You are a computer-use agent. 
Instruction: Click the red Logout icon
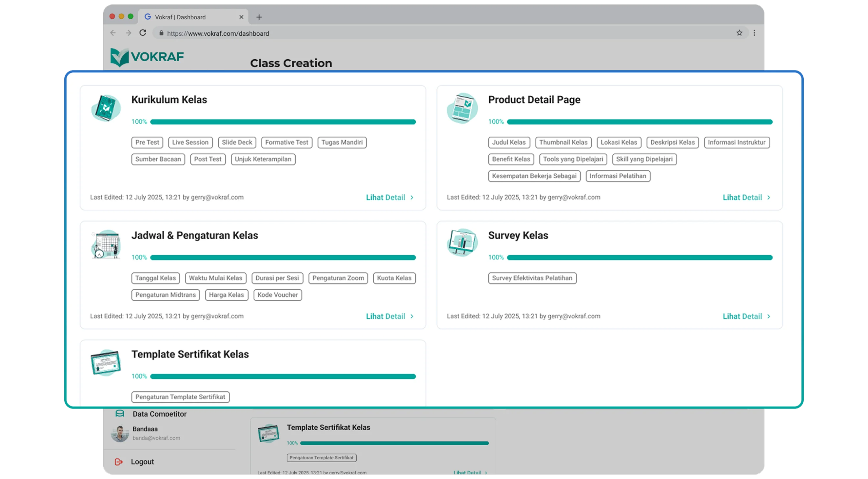coord(119,462)
